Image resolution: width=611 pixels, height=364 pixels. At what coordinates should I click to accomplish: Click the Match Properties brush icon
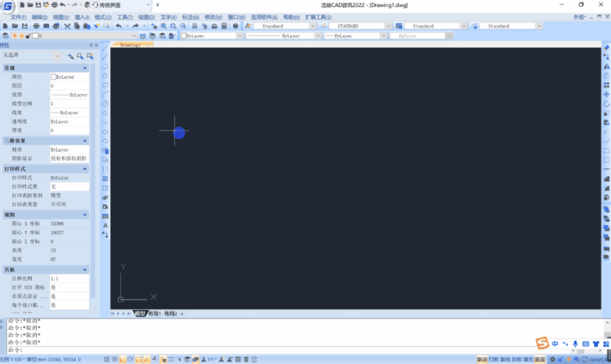tap(97, 26)
